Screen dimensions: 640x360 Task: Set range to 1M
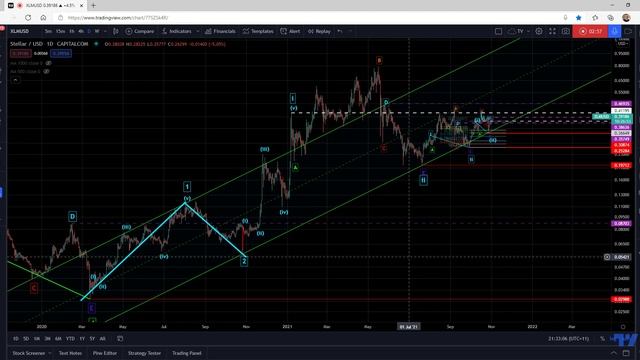37,338
